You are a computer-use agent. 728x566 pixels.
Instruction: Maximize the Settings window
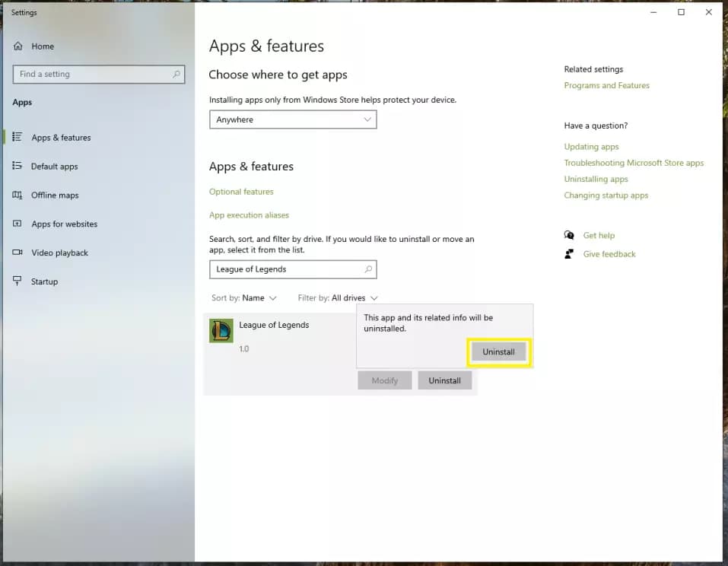pos(681,12)
